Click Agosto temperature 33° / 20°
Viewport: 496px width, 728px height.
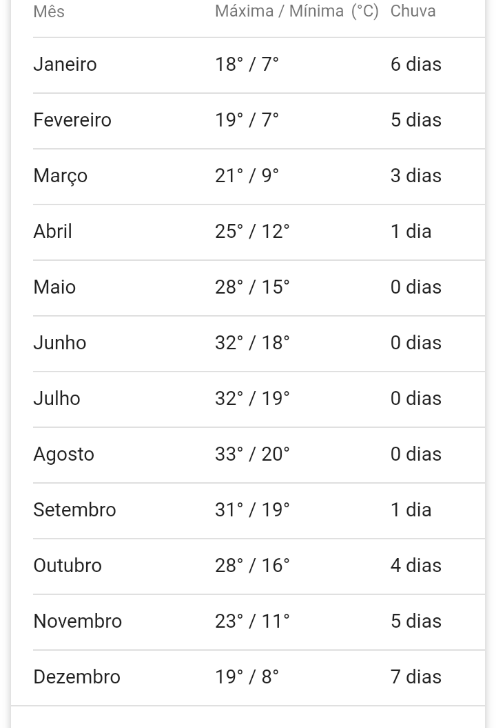click(x=252, y=454)
